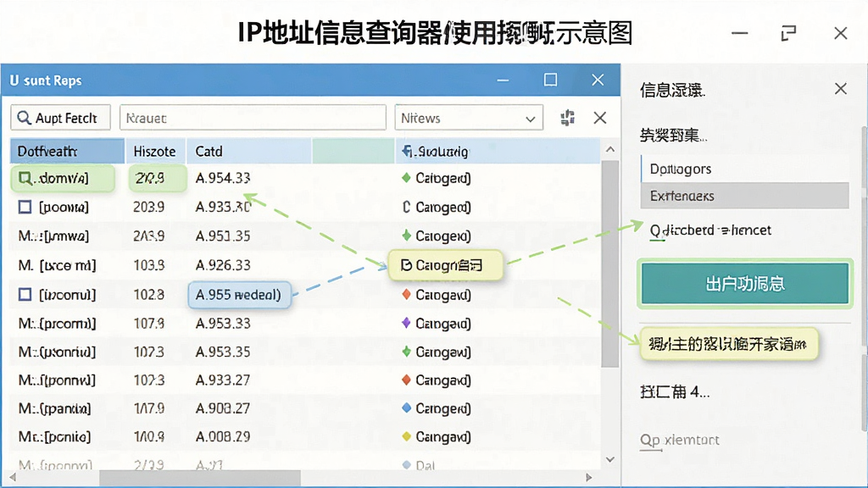Viewport: 868px width, 488px height.
Task: Click blue diamond icon in A.908.27 row
Action: tap(406, 408)
